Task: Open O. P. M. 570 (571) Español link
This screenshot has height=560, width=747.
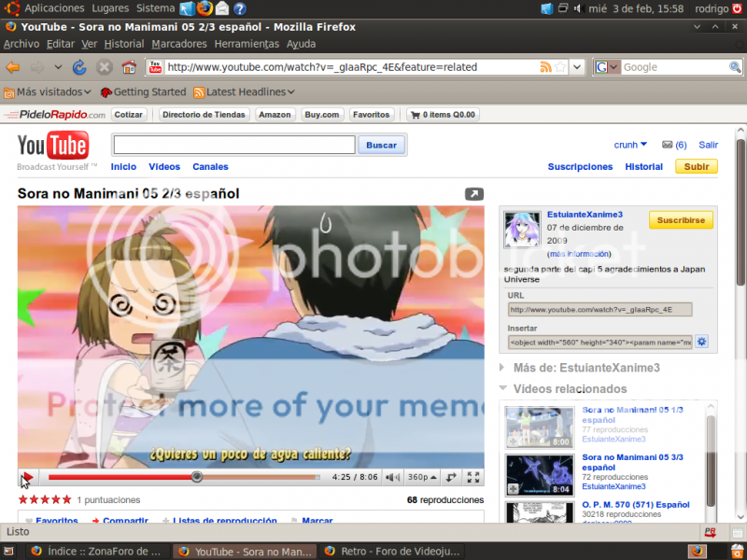Action: tap(636, 504)
